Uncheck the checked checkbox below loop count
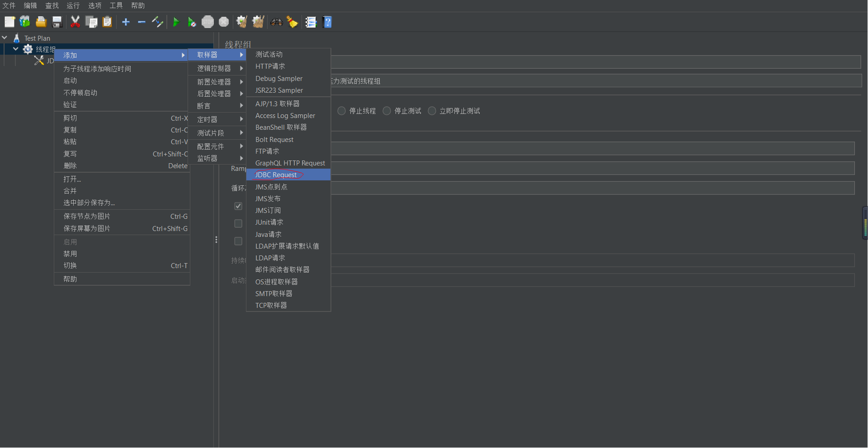Image resolution: width=868 pixels, height=448 pixels. tap(238, 206)
